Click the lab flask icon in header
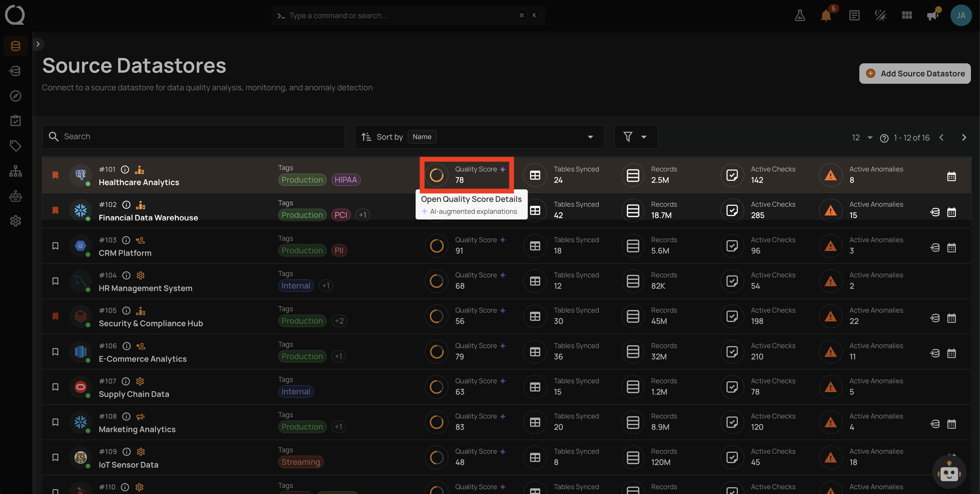The image size is (980, 494). pos(800,16)
